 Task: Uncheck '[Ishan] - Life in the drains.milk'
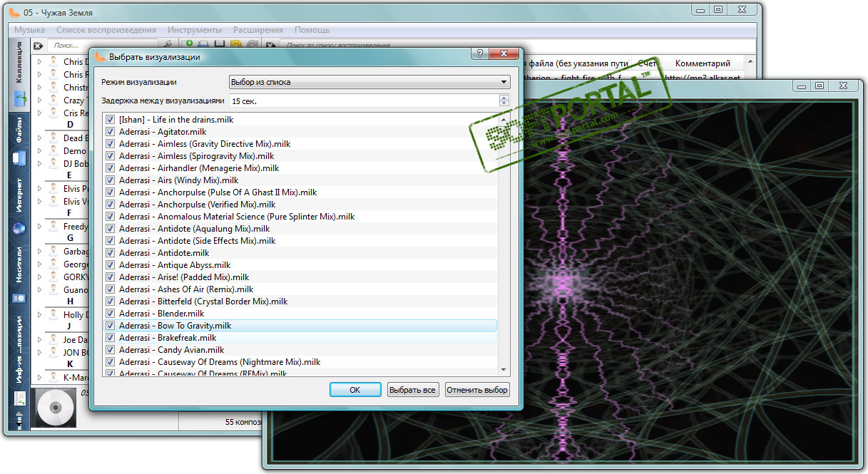pyautogui.click(x=110, y=120)
